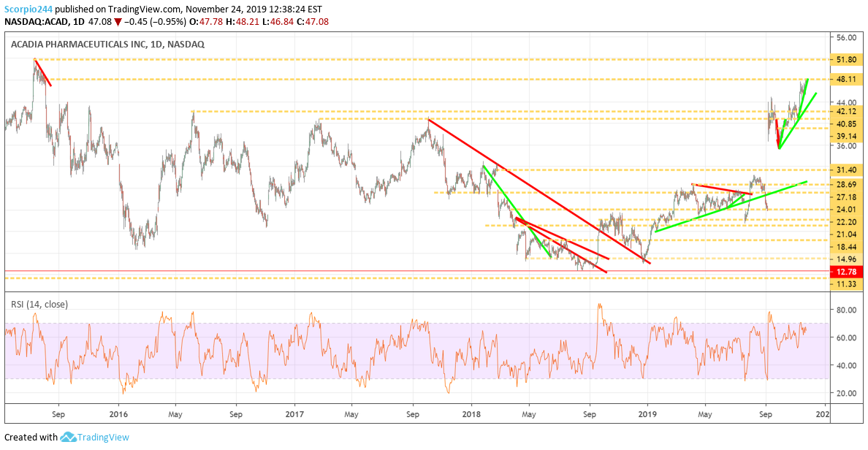Click the 18.44 price level label
Image resolution: width=868 pixels, height=450 pixels.
(x=846, y=247)
